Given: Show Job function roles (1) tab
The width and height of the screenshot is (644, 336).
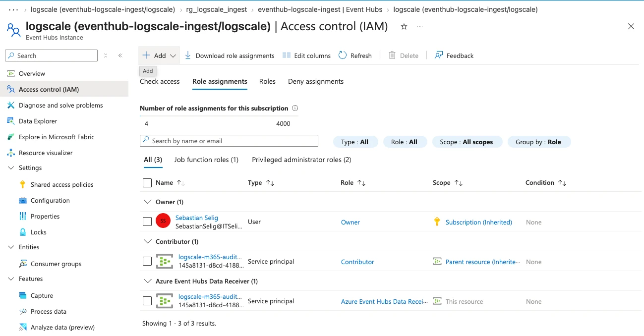Looking at the screenshot, I should [206, 160].
